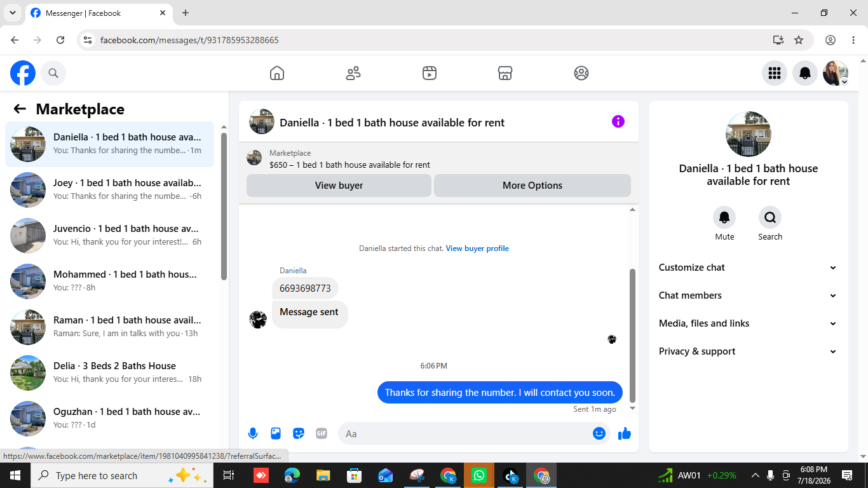Expand the Media, files and links section
This screenshot has height=488, width=868.
tap(749, 323)
